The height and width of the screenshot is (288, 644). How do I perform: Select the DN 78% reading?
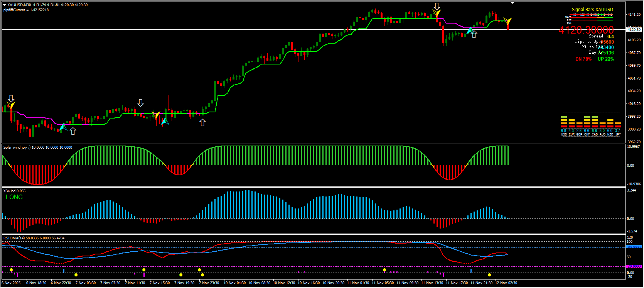coord(583,59)
